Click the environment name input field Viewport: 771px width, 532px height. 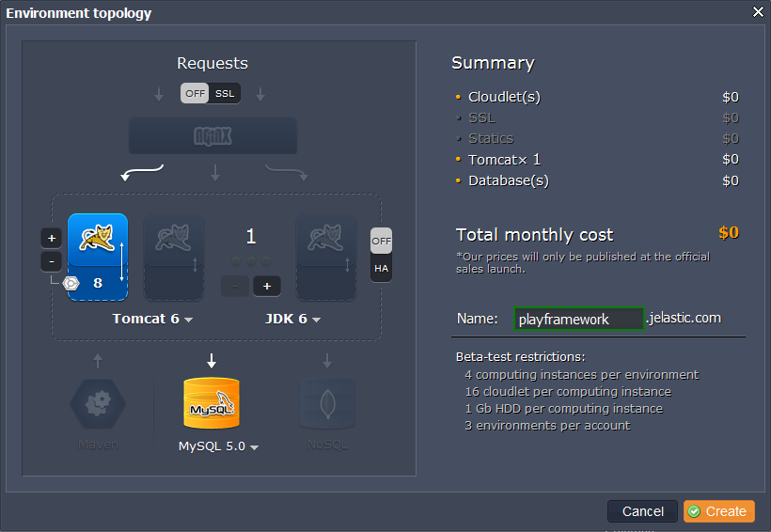pos(579,319)
